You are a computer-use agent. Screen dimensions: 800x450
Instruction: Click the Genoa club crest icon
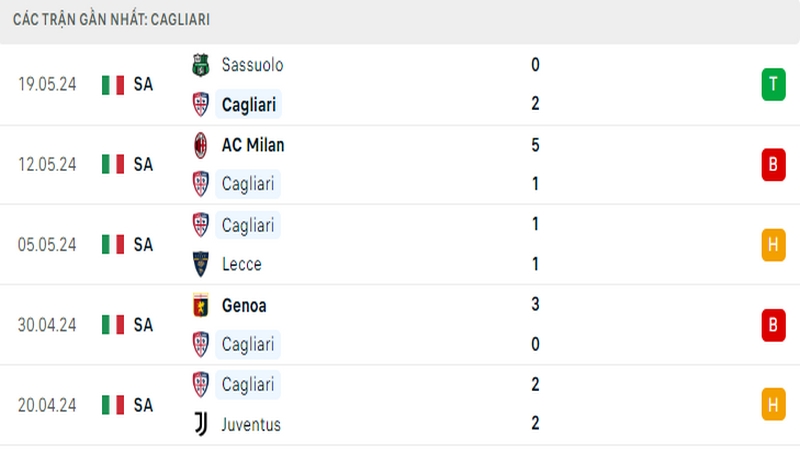click(201, 305)
